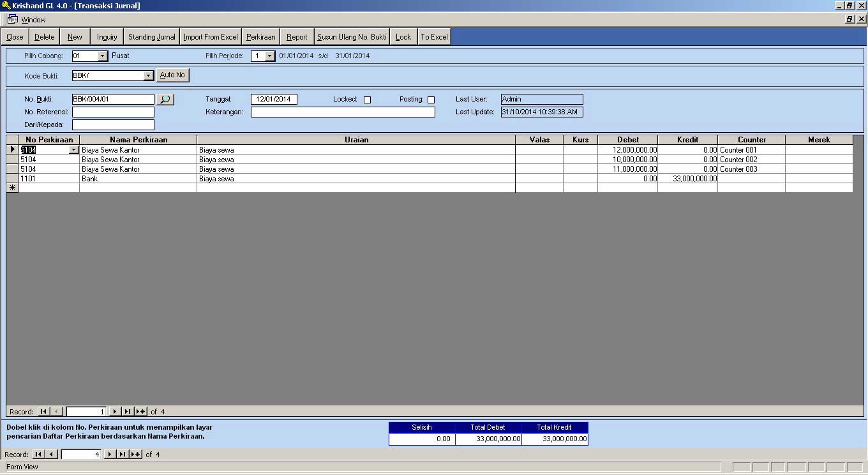
Task: Tick the Locked checkbox
Action: (x=367, y=100)
